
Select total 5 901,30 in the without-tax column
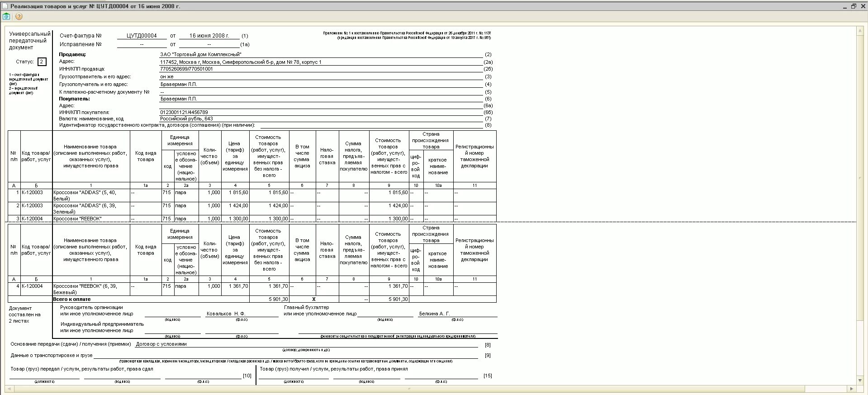[278, 299]
